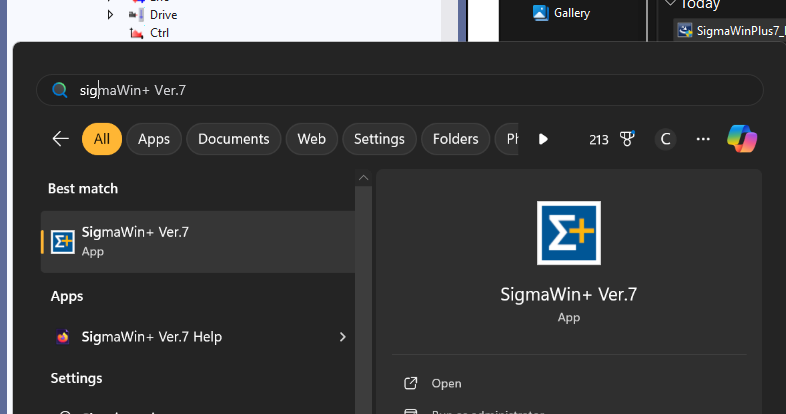Collapse the Today group in Explorer
786x414 pixels.
671,4
